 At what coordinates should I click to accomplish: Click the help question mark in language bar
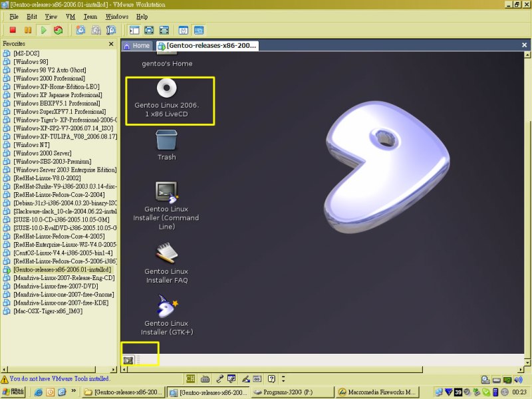click(x=271, y=378)
